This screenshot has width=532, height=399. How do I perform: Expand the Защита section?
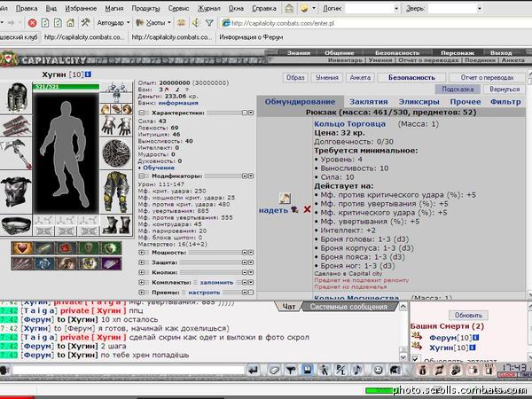pos(142,262)
